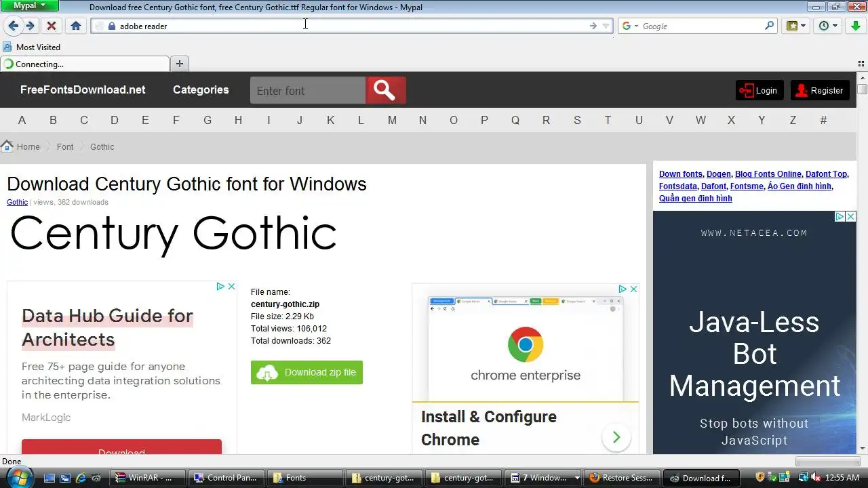Close the Data Hub Guide ad

(x=231, y=287)
